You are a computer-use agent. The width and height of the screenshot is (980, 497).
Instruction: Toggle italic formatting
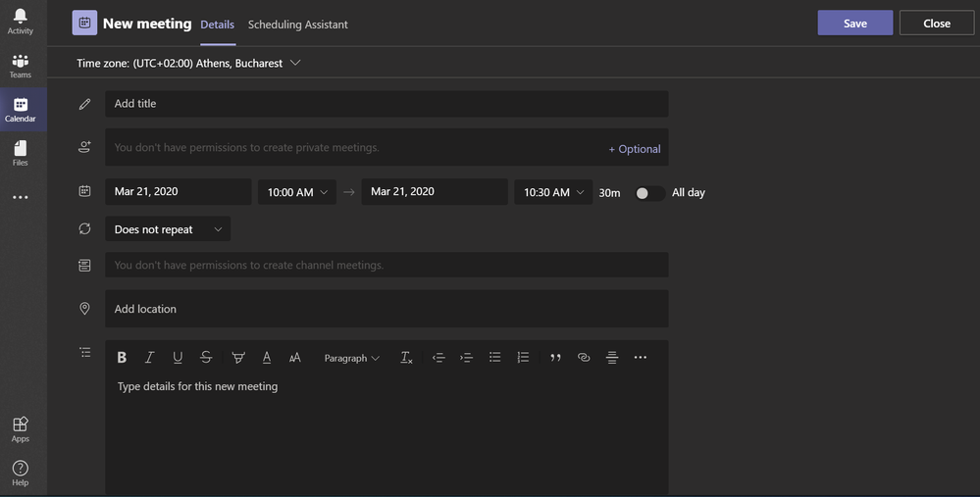pos(149,357)
